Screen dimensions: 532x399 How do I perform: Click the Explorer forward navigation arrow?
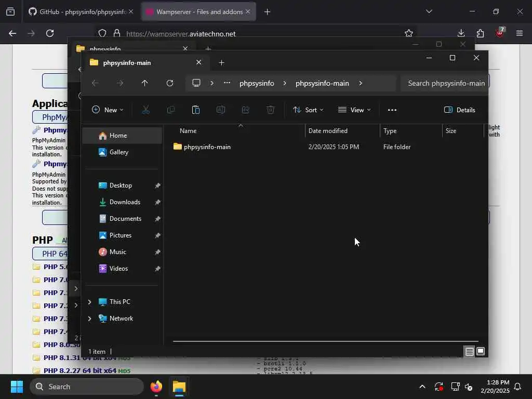point(120,83)
